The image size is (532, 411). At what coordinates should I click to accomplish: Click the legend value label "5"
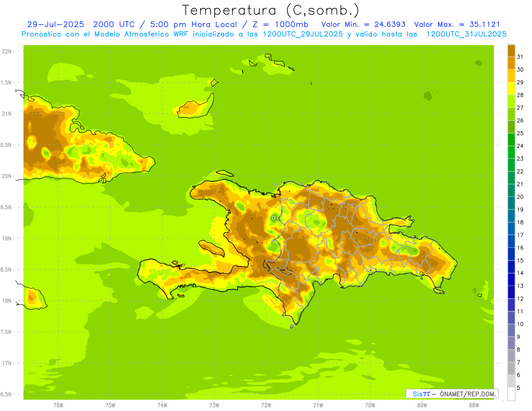[x=519, y=388]
